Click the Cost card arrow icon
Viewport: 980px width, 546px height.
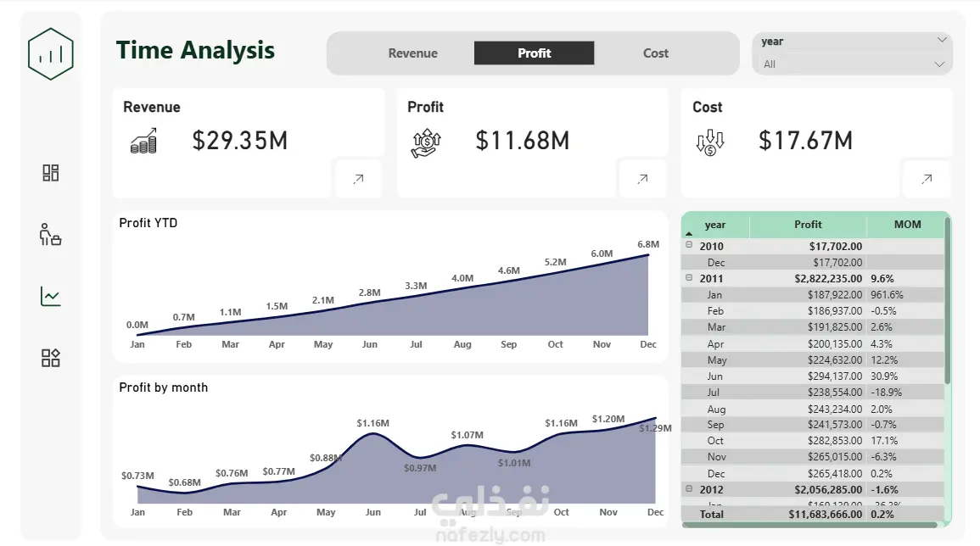(x=927, y=179)
